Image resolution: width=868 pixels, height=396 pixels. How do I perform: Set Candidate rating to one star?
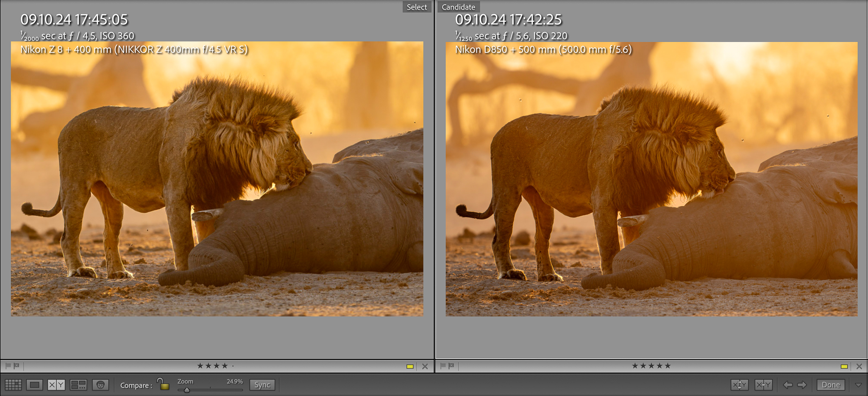tap(635, 366)
